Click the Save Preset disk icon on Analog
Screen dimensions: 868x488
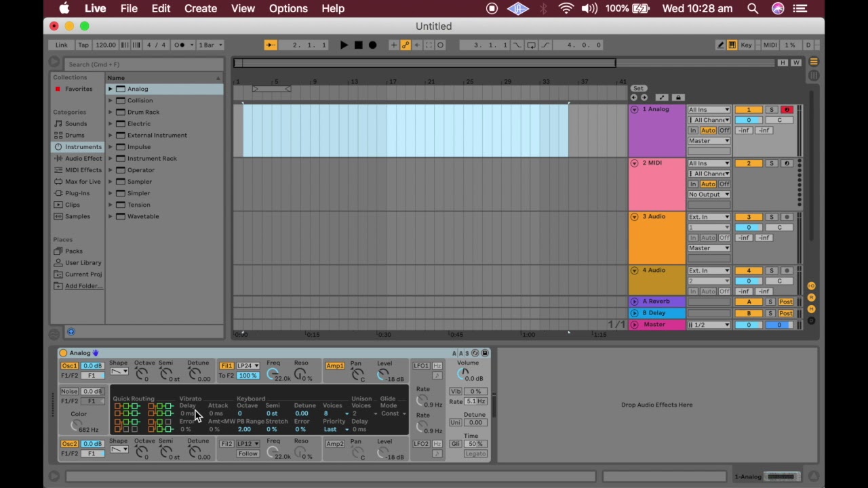[x=485, y=353]
